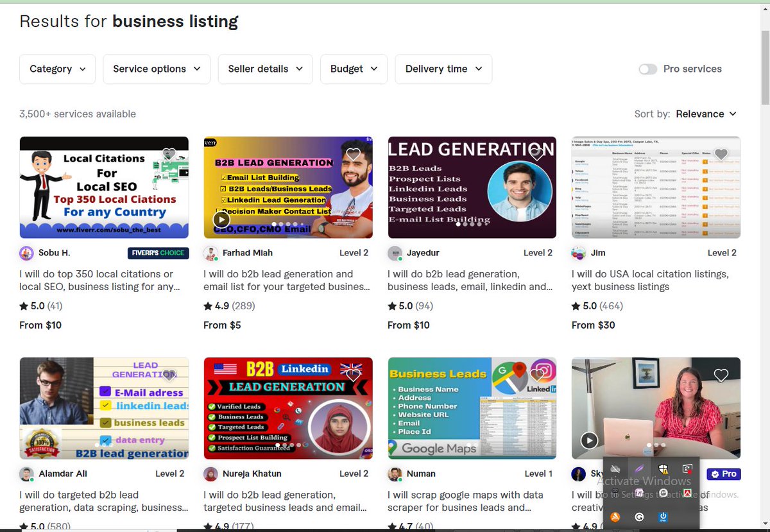Open orange Avast icon in tray popup
This screenshot has width=770, height=532.
point(615,517)
